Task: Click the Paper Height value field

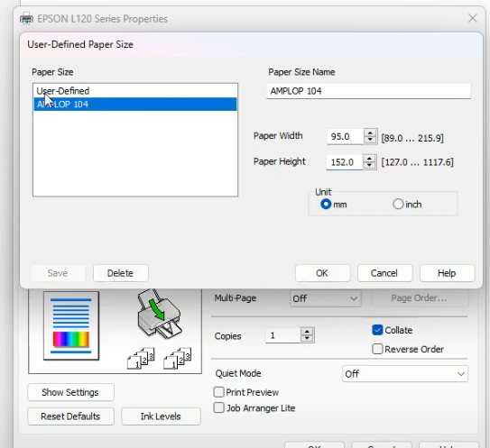Action: 345,162
